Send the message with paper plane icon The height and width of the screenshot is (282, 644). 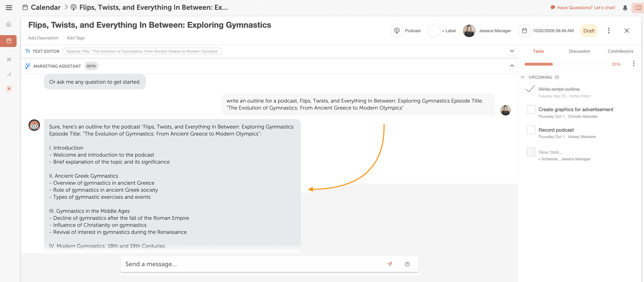point(390,264)
